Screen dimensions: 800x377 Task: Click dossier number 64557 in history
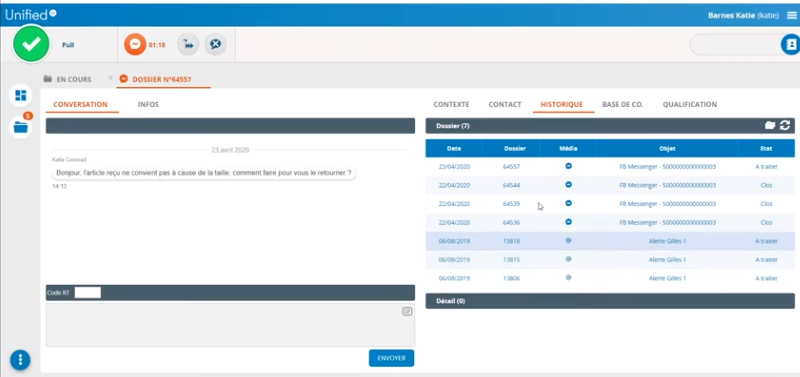point(511,167)
